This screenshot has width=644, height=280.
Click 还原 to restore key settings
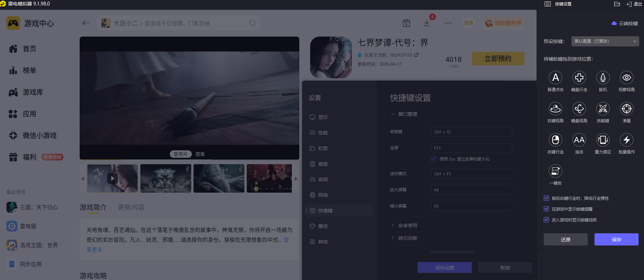[566, 239]
